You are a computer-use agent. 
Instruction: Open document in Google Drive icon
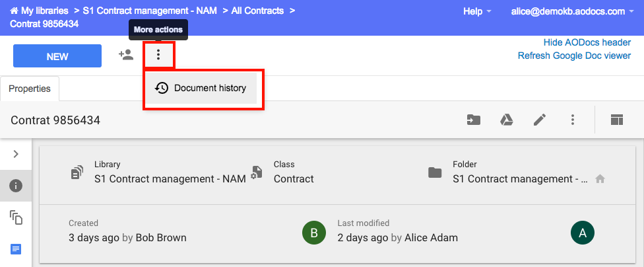coord(506,120)
